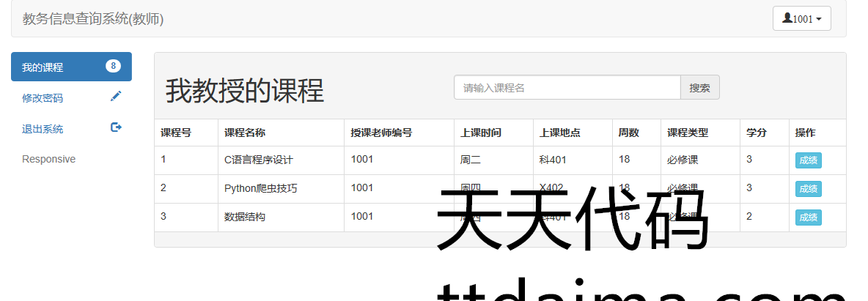
Task: Open 我的课程 in the sidebar
Action: (x=43, y=67)
